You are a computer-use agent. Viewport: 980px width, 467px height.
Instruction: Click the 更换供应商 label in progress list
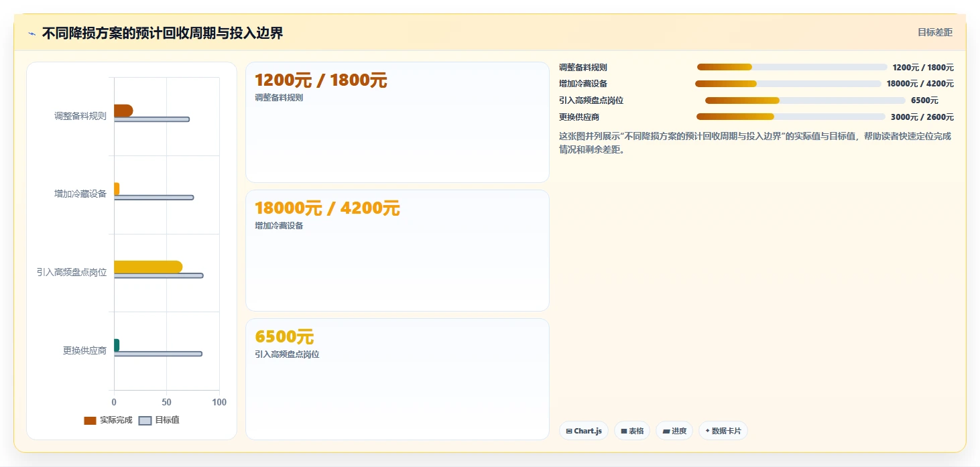coord(579,117)
